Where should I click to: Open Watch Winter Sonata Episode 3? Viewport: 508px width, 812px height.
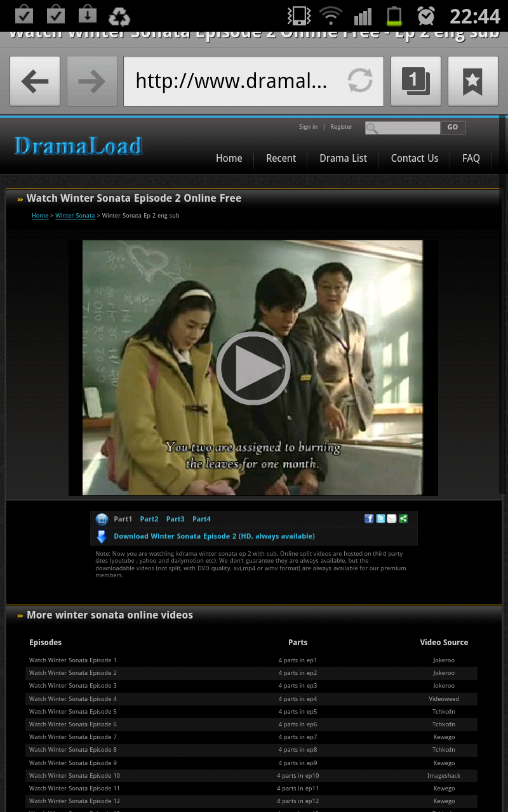point(73,686)
